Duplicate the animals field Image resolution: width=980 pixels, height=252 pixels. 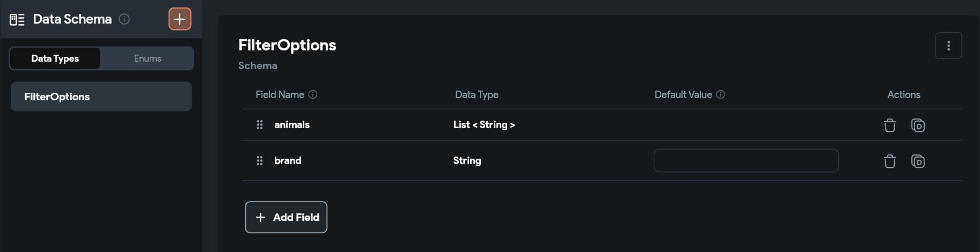(x=918, y=125)
